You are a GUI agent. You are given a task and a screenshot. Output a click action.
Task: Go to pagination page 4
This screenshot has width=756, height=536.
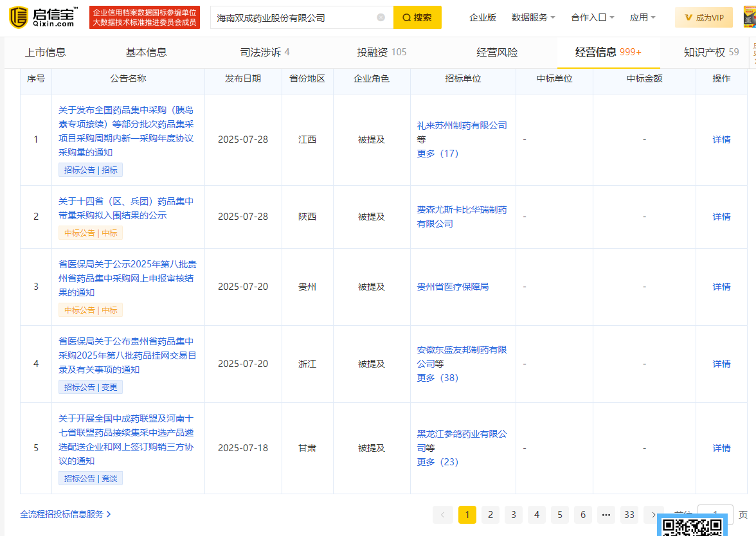click(x=537, y=515)
